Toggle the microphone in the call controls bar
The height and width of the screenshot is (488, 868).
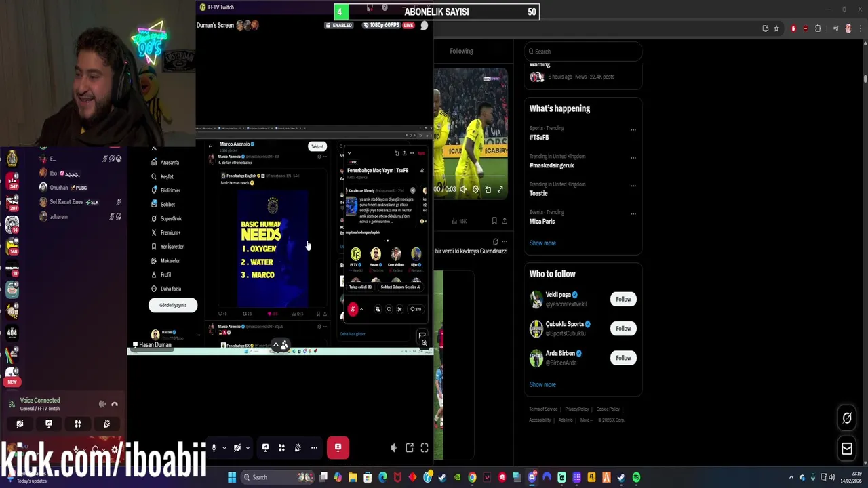pyautogui.click(x=214, y=447)
